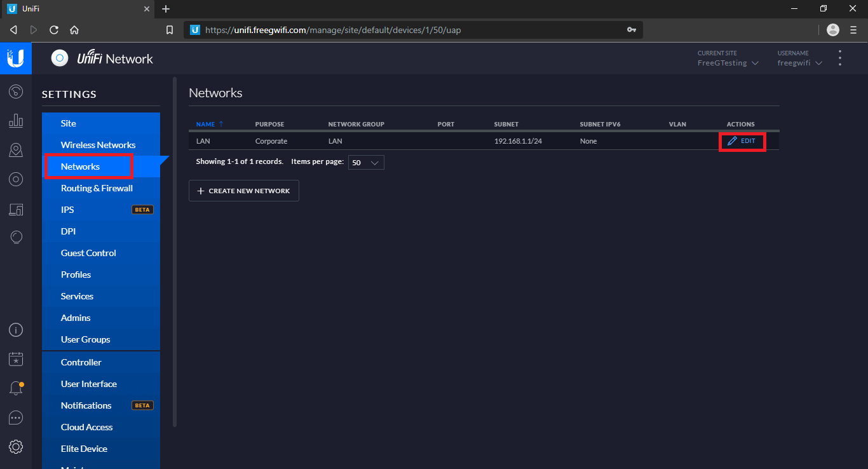The image size is (868, 469).
Task: Open the Settings gear icon
Action: click(x=16, y=447)
